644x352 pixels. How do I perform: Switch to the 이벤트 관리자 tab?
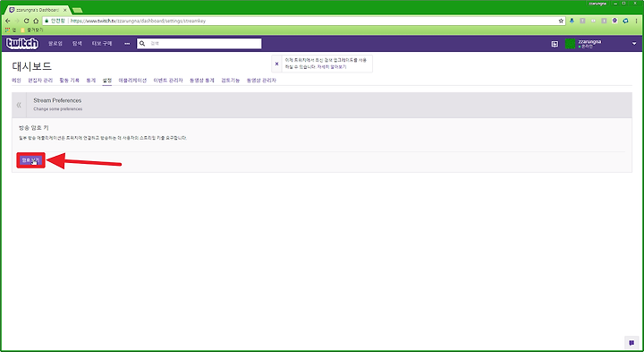pyautogui.click(x=168, y=81)
